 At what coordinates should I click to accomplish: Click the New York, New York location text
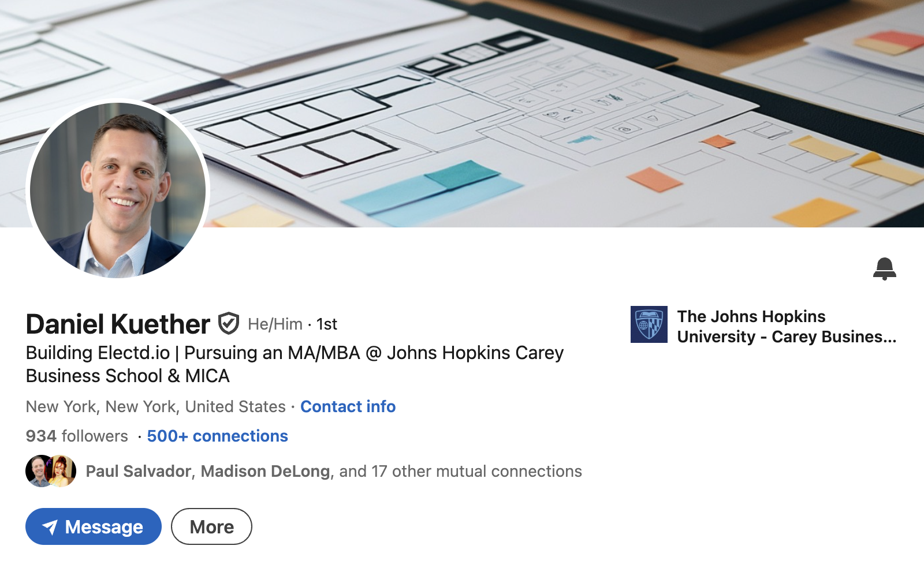[156, 406]
